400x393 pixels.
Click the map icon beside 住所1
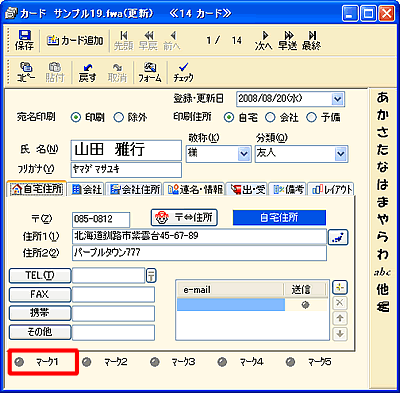pyautogui.click(x=338, y=237)
